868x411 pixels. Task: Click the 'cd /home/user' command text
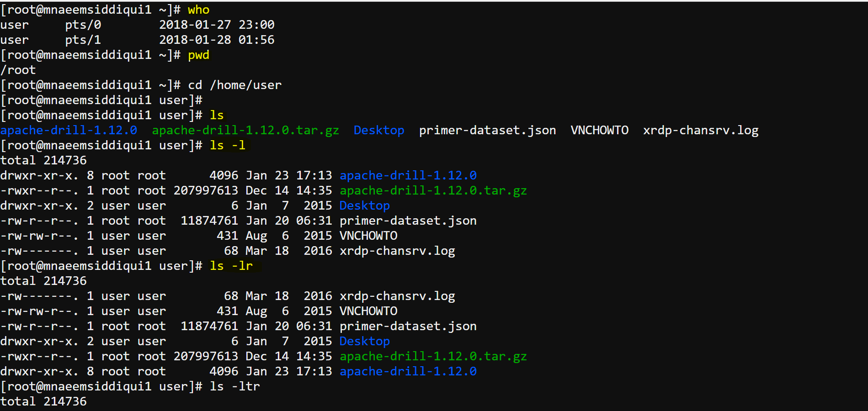pyautogui.click(x=235, y=85)
